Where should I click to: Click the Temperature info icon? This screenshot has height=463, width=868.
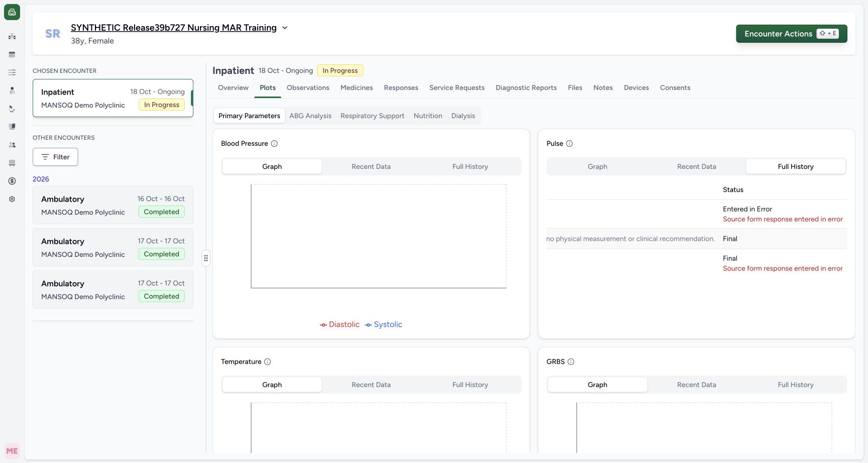(268, 362)
